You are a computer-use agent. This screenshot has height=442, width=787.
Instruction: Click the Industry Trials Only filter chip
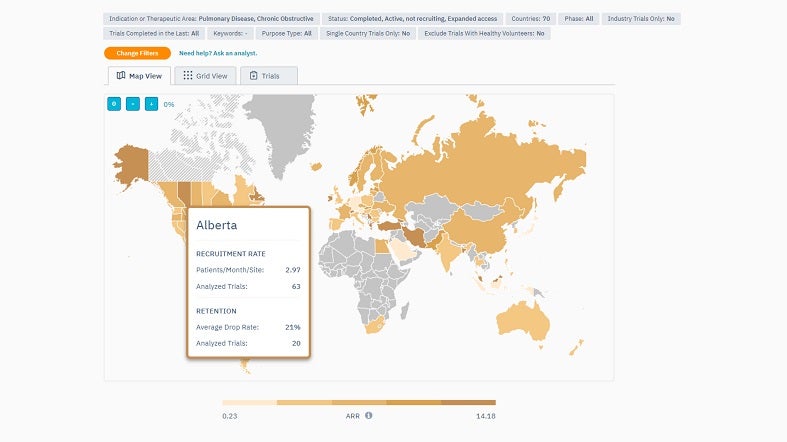[x=641, y=19]
